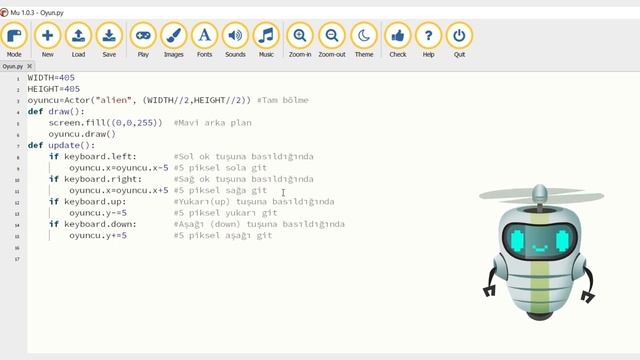Viewport: 640px width, 360px height.
Task: Click '#5 piksel sola git' comment
Action: click(220, 168)
